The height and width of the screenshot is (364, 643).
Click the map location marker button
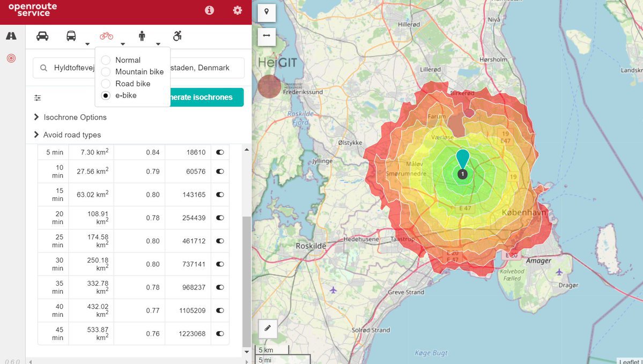pos(267,12)
